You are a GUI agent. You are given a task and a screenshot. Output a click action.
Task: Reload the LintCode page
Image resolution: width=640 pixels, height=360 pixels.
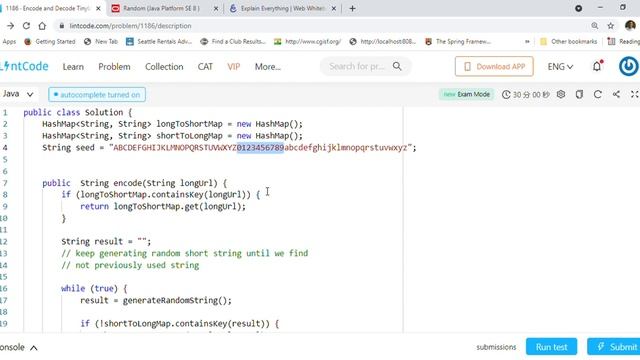tap(26, 26)
